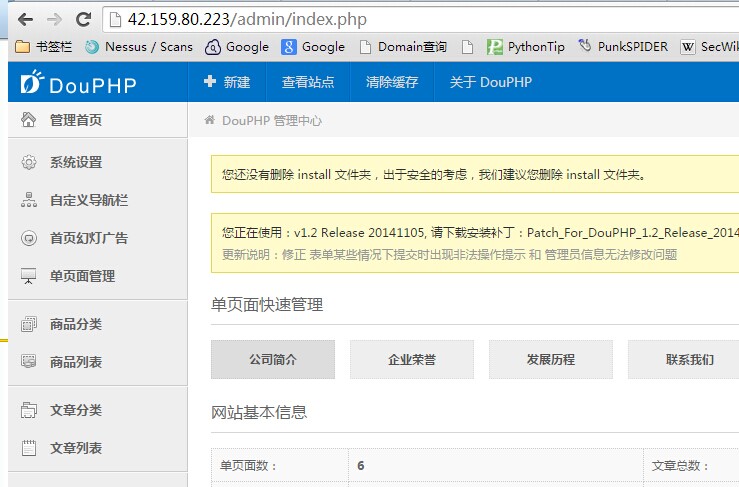Open 关于 DouPHP in top navigation
This screenshot has width=739, height=487.
(x=491, y=82)
